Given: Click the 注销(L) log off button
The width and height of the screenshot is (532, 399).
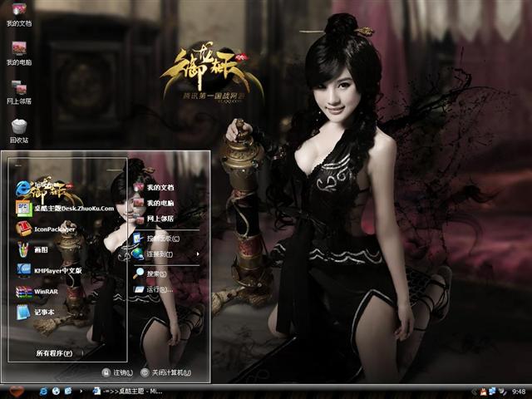Looking at the screenshot, I should click(x=117, y=372).
